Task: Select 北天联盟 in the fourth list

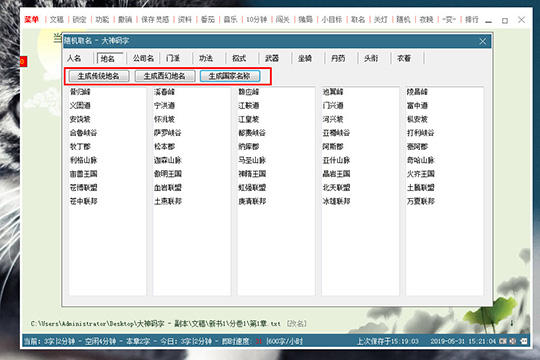Action: coord(336,187)
